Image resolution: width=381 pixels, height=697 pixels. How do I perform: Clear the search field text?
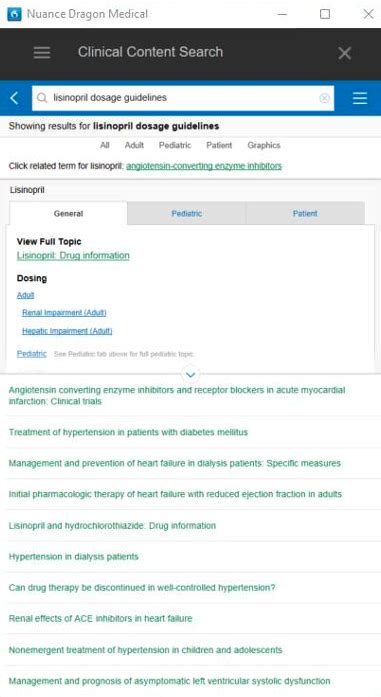pyautogui.click(x=325, y=98)
